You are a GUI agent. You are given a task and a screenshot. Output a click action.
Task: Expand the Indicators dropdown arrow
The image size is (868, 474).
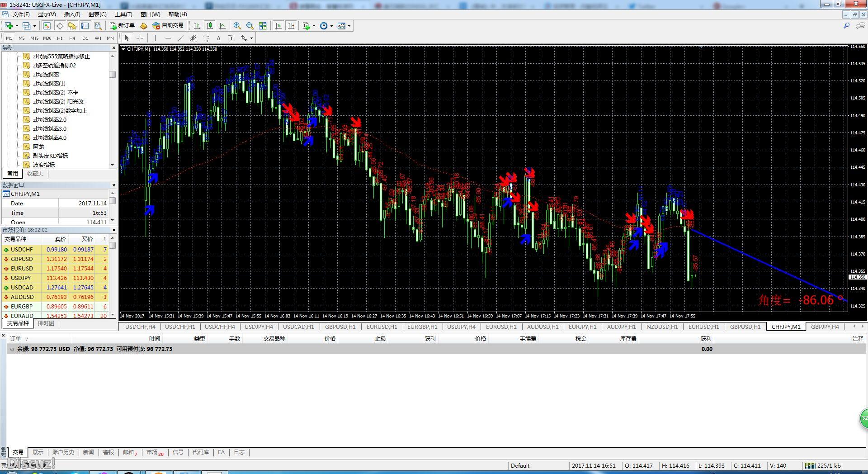(314, 26)
